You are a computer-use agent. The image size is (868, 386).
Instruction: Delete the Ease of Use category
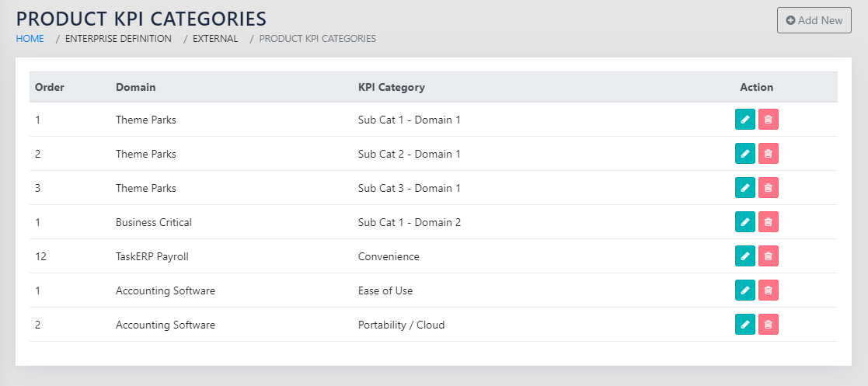point(768,290)
